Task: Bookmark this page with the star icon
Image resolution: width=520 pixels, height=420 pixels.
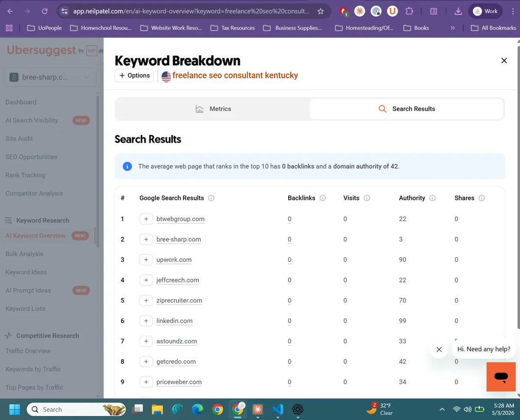Action: pos(321,11)
